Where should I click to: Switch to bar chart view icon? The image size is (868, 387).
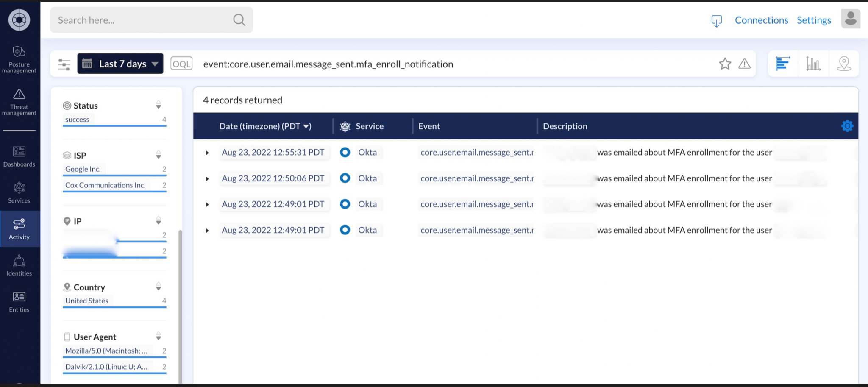(x=813, y=64)
